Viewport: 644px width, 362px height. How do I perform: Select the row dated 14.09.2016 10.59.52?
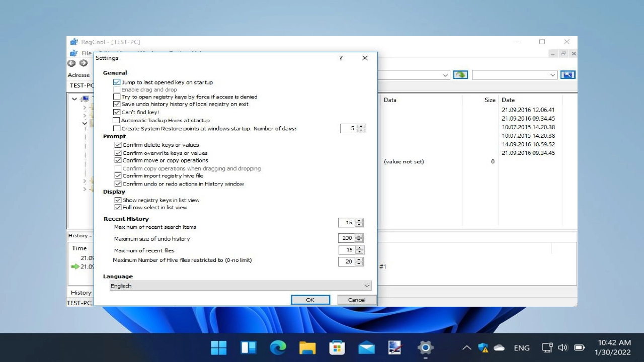(528, 144)
